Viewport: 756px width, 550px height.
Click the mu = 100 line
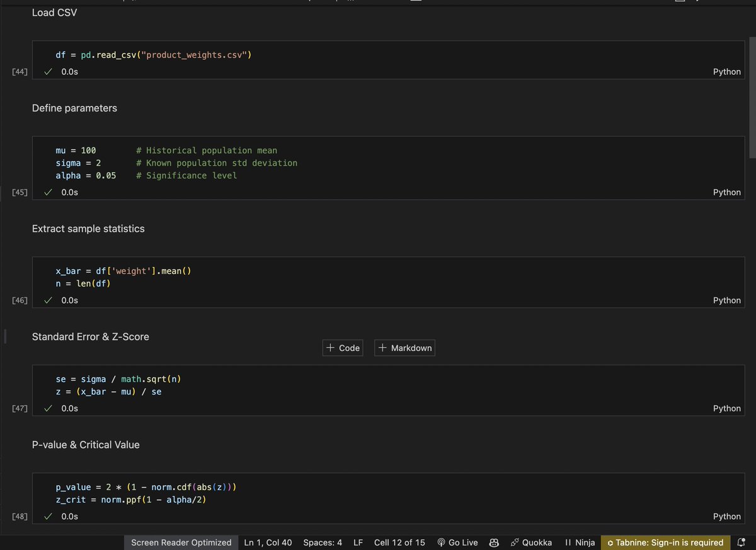pyautogui.click(x=76, y=151)
